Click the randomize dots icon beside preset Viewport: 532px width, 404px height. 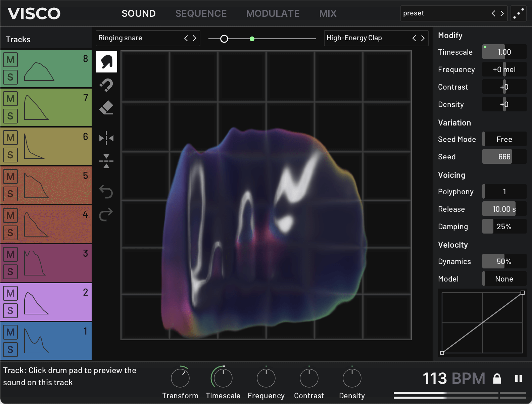click(518, 13)
